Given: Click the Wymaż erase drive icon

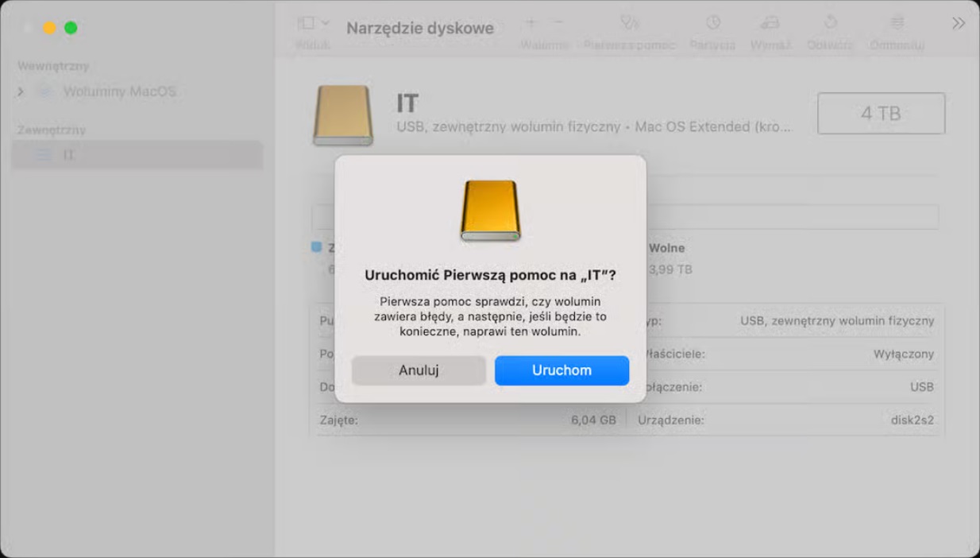Looking at the screenshot, I should (770, 23).
